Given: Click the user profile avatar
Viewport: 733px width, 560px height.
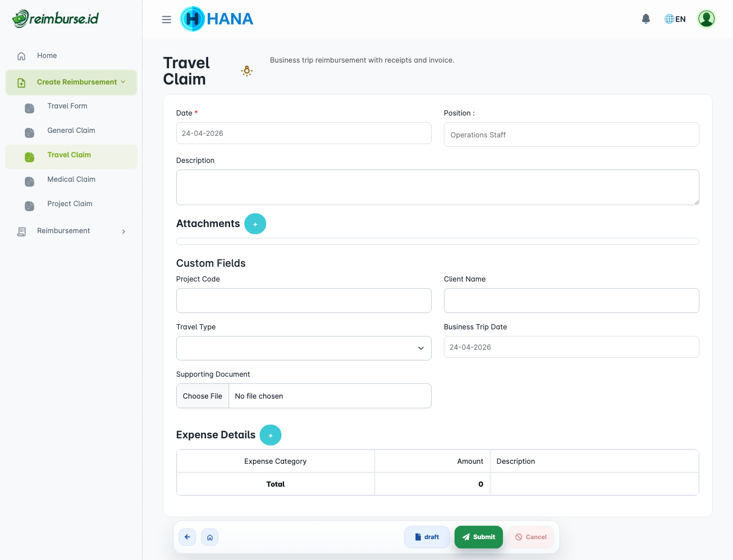Looking at the screenshot, I should pyautogui.click(x=706, y=19).
